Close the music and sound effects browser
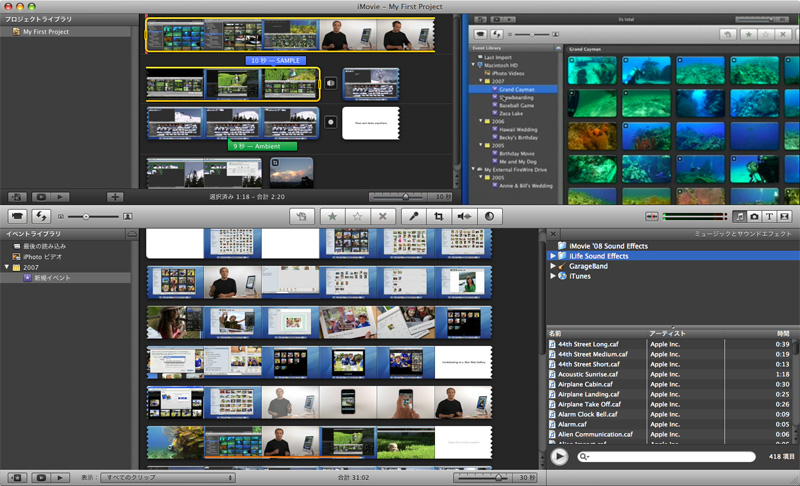 (553, 234)
